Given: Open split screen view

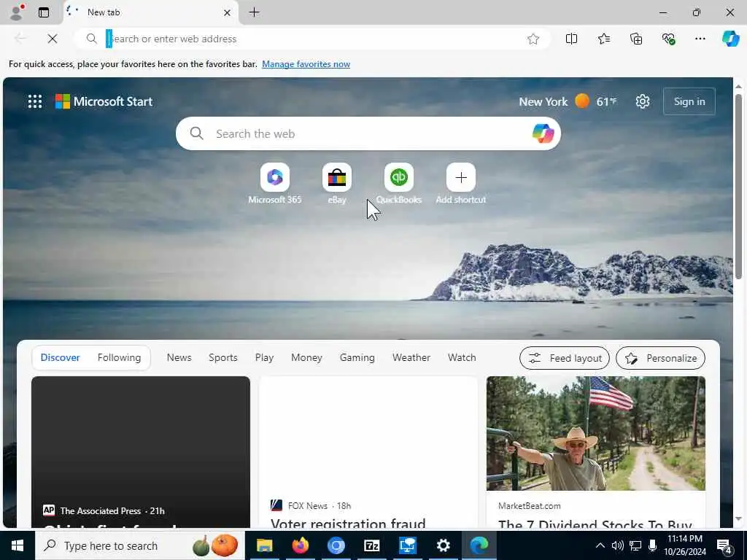Looking at the screenshot, I should click(x=571, y=39).
